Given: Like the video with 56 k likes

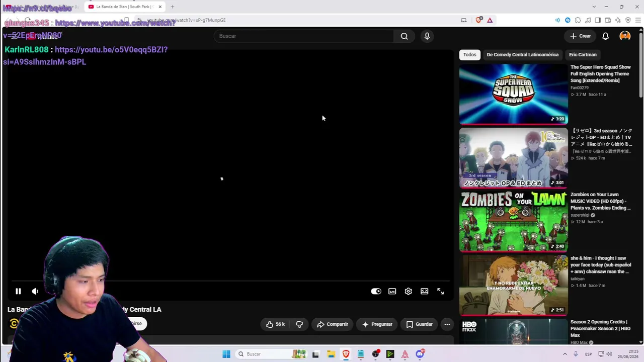Looking at the screenshot, I should coord(276,324).
